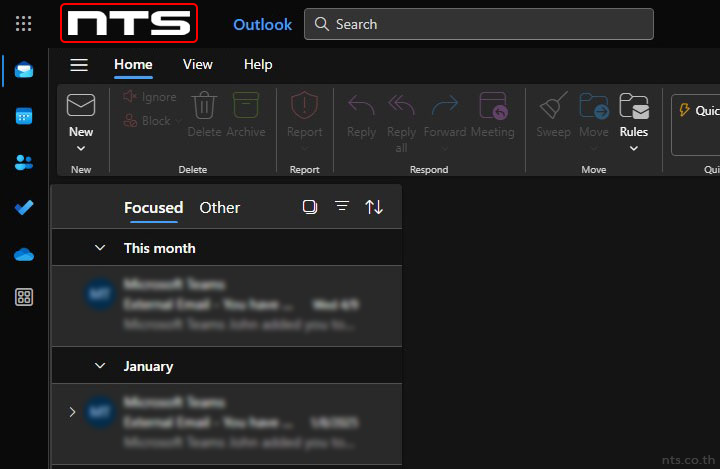Viewport: 720px width, 469px height.
Task: Click the Archive box icon
Action: click(x=246, y=105)
